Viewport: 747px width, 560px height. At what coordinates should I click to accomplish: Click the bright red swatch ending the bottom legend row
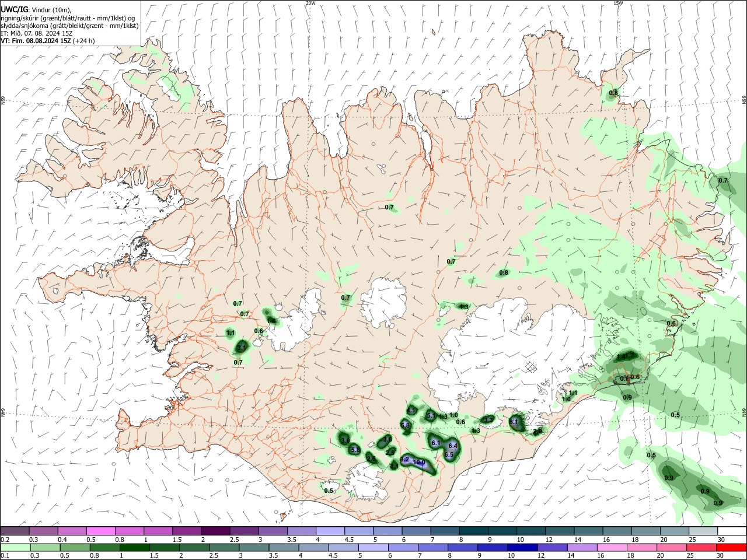pos(731,547)
